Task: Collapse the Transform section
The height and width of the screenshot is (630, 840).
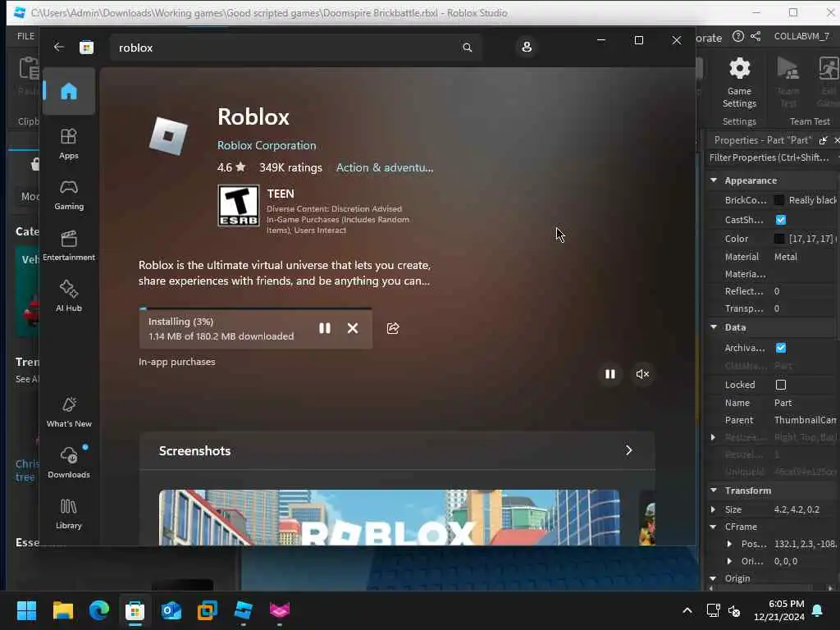Action: (714, 491)
